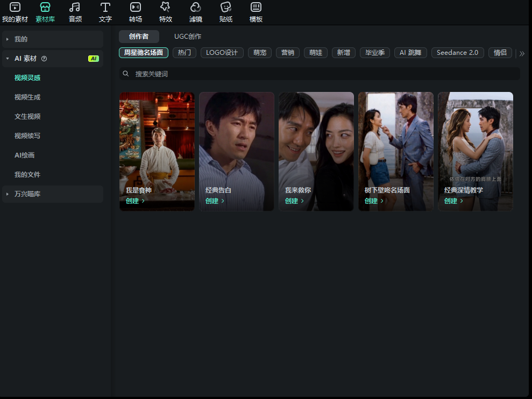Select the 萌宠 category tag
This screenshot has height=399, width=532.
point(260,53)
